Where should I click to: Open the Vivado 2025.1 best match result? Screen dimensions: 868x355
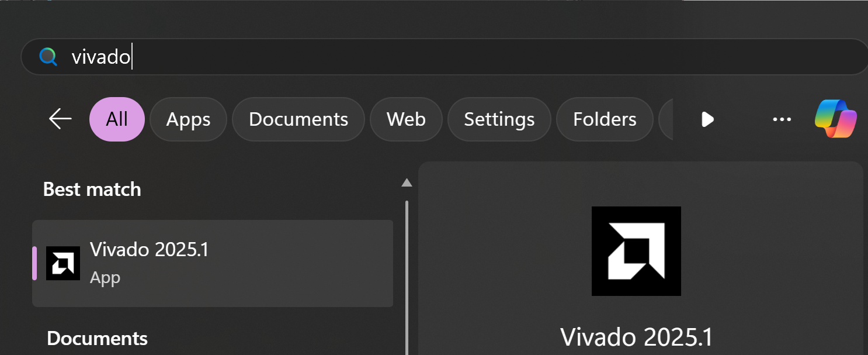click(213, 263)
